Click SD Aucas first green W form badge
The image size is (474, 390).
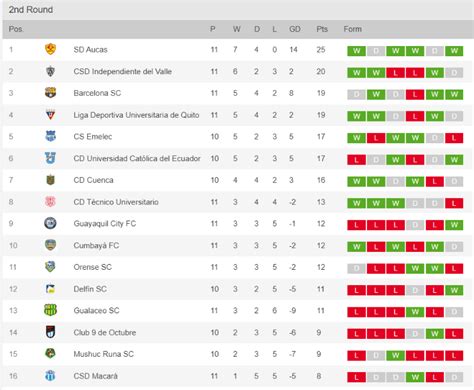[356, 51]
